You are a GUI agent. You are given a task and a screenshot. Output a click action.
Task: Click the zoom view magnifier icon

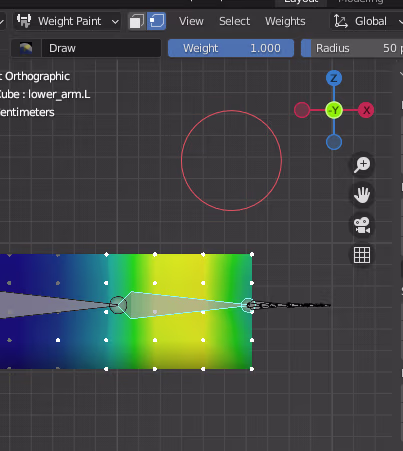tap(362, 164)
